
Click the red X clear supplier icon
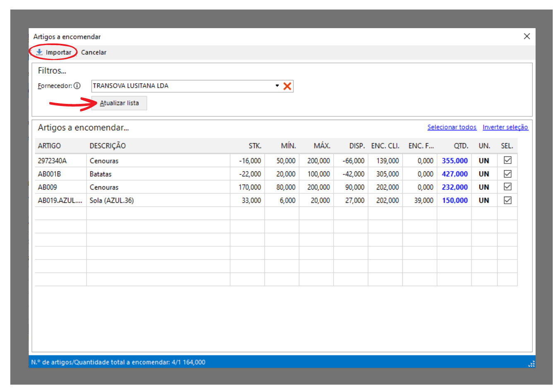click(287, 86)
